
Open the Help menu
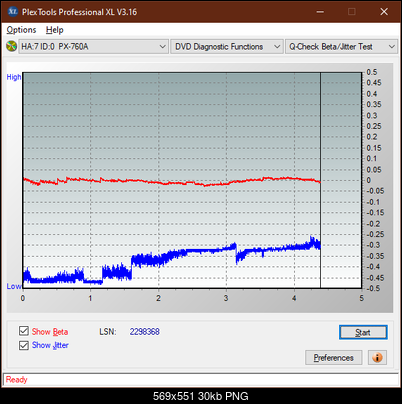click(x=55, y=30)
